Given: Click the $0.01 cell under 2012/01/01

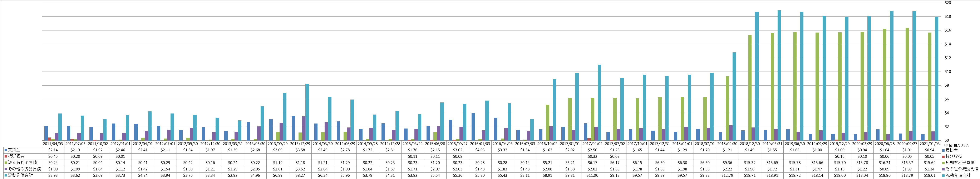Looking at the screenshot, I should point(120,156).
